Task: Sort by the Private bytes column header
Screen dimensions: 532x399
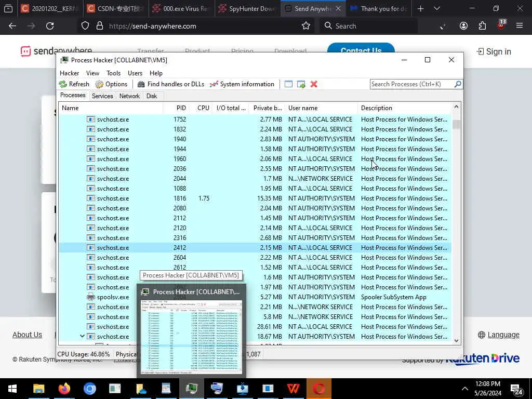Action: [x=267, y=108]
